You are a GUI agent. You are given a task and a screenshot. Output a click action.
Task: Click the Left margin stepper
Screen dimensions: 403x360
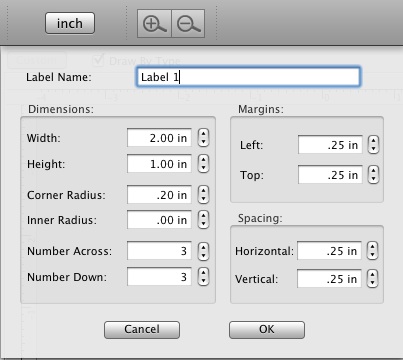tap(373, 145)
